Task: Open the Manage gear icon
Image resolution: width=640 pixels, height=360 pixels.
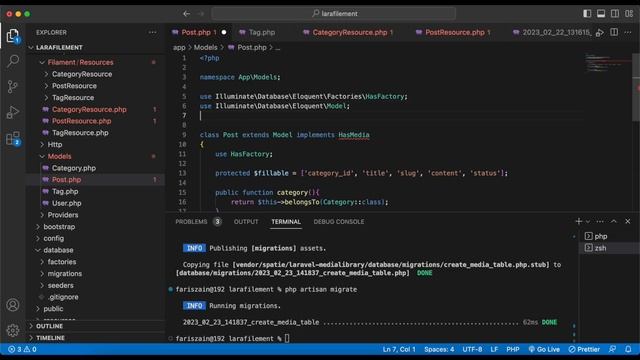Action: 13,330
